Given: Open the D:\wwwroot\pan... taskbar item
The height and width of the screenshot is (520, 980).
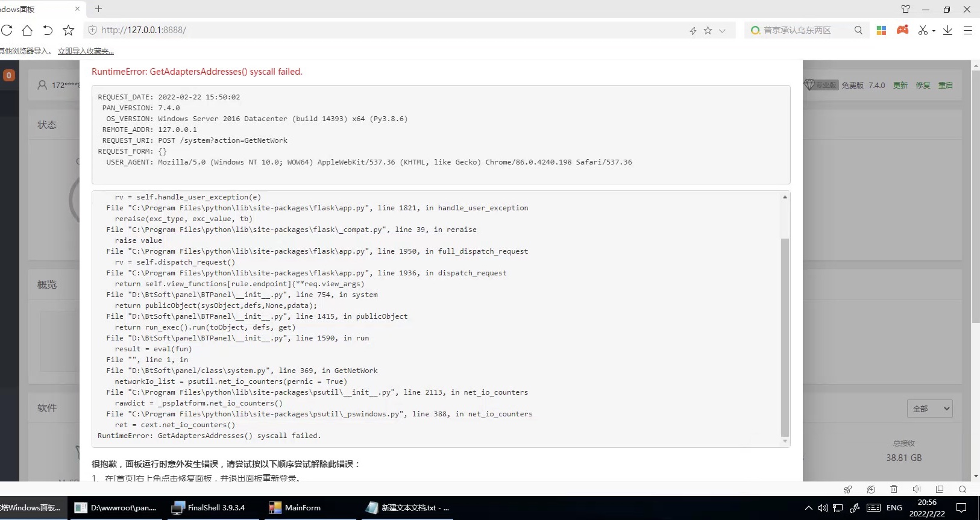Looking at the screenshot, I should [116, 508].
